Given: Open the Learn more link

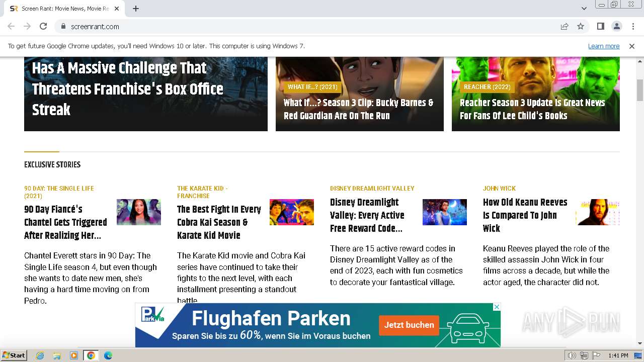Looking at the screenshot, I should 604,46.
